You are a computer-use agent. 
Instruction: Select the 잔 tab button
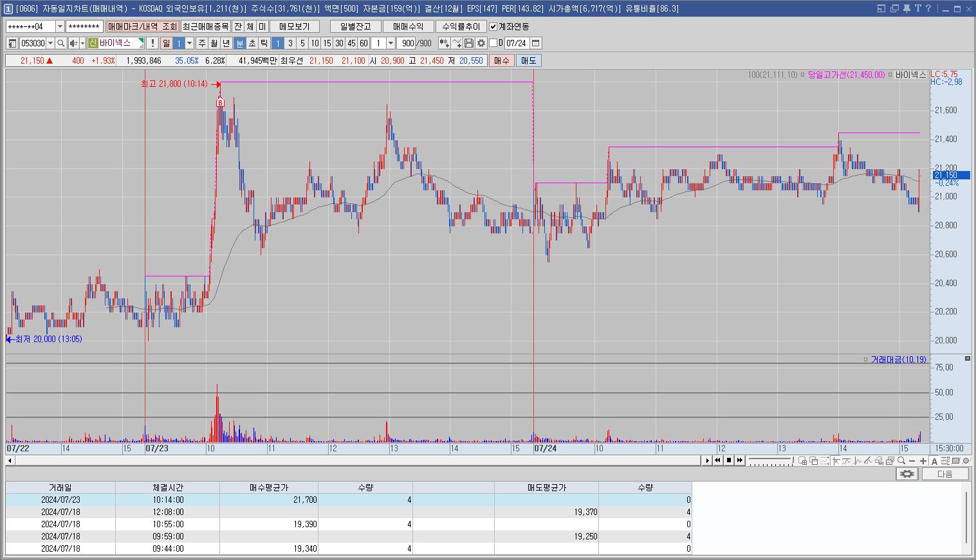point(238,26)
